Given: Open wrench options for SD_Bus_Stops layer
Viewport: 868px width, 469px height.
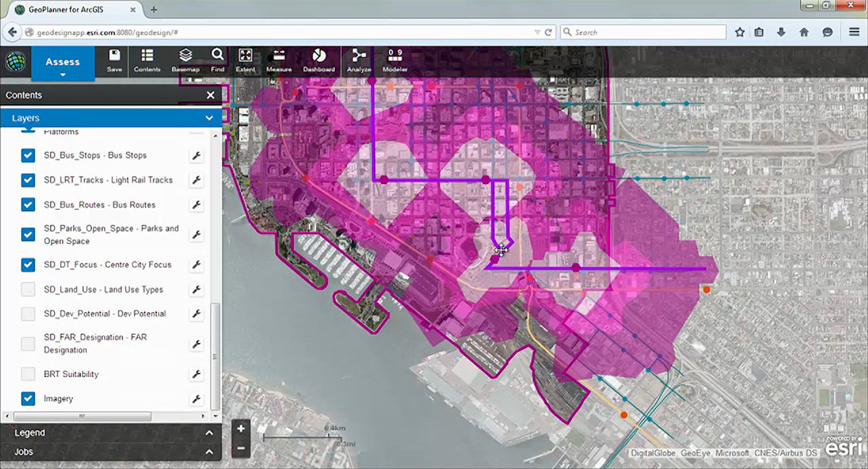Looking at the screenshot, I should coord(196,156).
